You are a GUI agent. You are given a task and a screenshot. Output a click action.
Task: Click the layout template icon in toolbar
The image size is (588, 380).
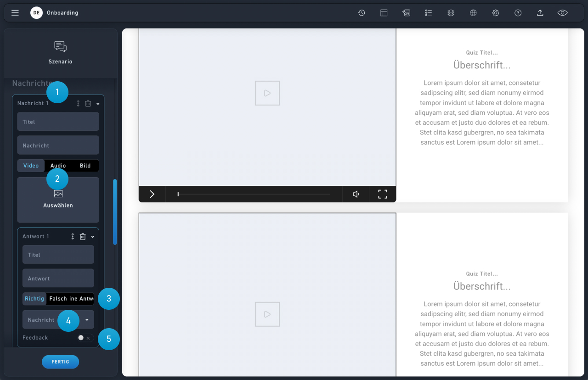click(x=384, y=13)
